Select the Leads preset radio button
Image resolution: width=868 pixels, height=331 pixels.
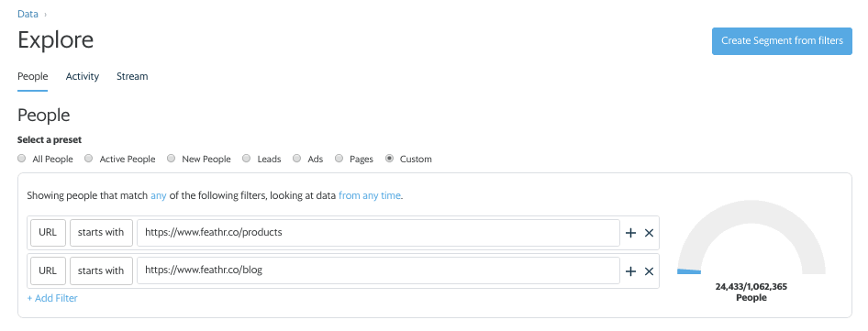tap(246, 159)
